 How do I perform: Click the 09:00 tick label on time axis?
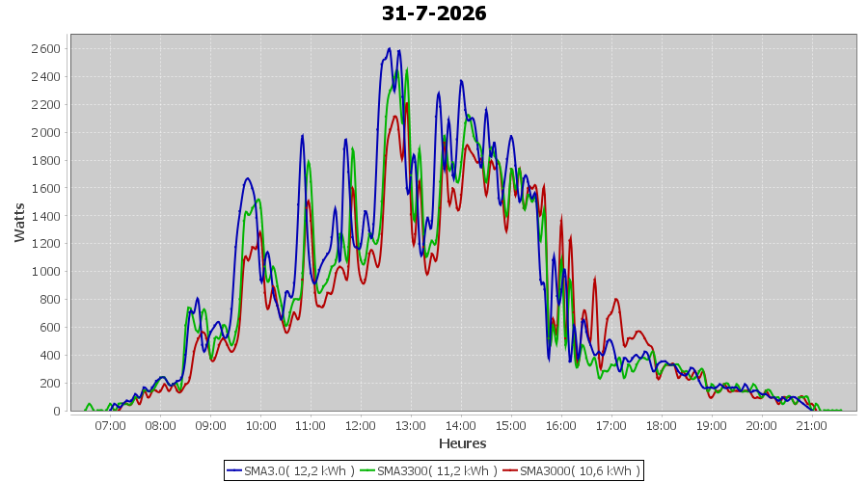click(x=210, y=425)
